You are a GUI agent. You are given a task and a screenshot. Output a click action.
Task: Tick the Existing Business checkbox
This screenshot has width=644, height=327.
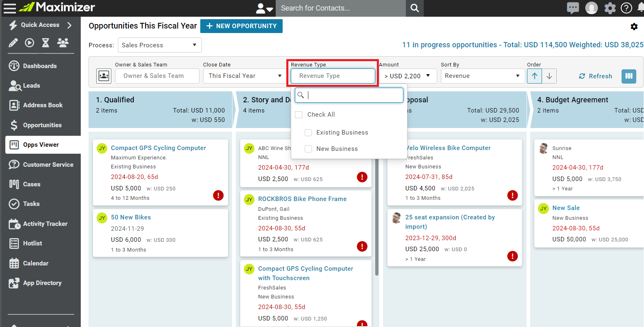pos(308,133)
